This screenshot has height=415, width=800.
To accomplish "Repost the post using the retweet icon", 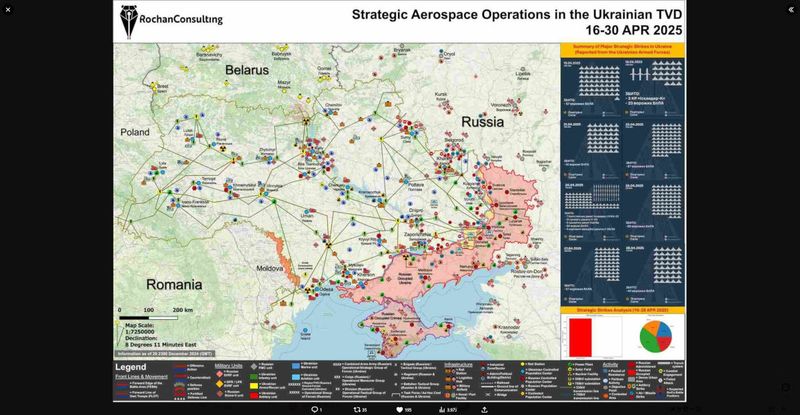I will (357, 409).
